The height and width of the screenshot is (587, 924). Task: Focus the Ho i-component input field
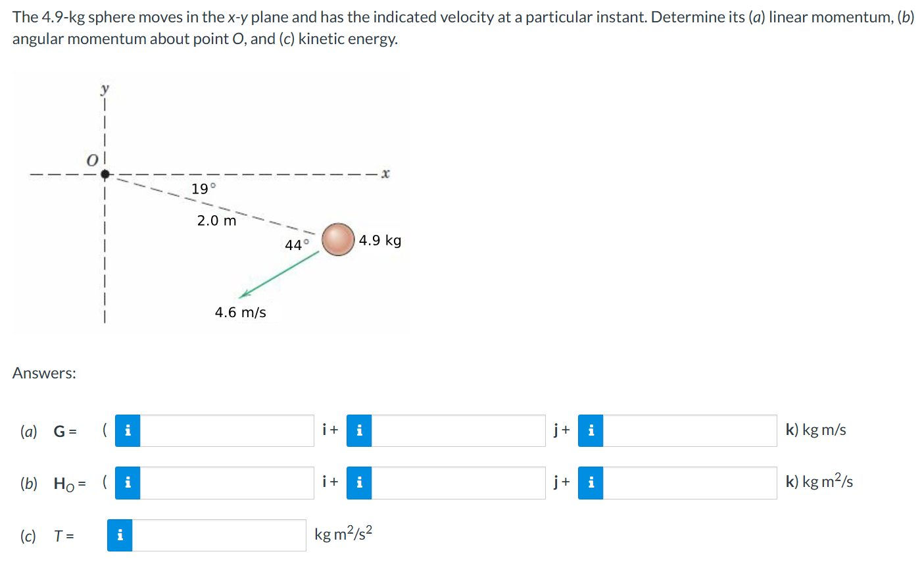[227, 483]
